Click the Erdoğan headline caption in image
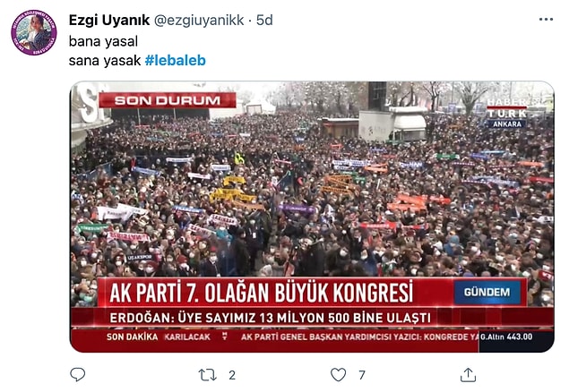The height and width of the screenshot is (392, 569). coord(270,318)
